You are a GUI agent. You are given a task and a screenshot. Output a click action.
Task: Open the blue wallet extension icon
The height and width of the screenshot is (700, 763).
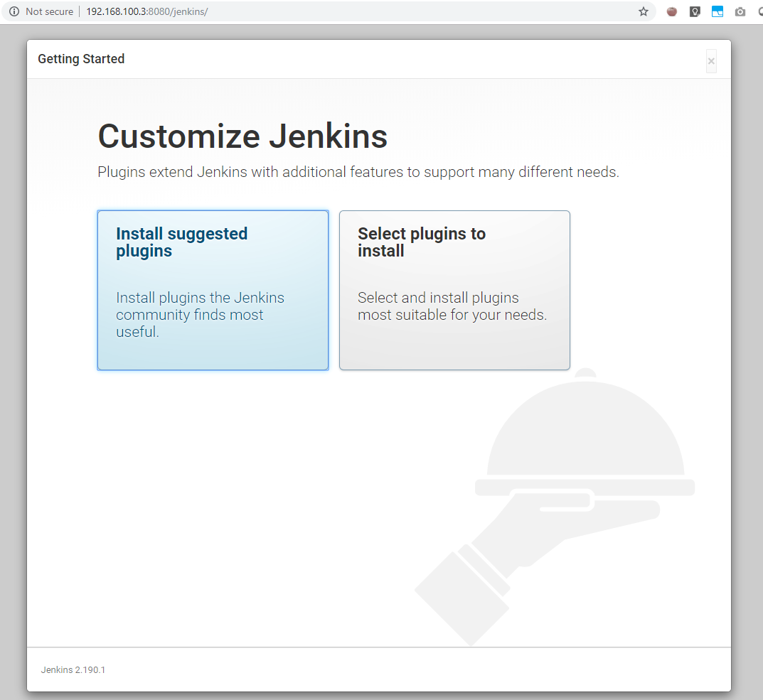point(717,11)
